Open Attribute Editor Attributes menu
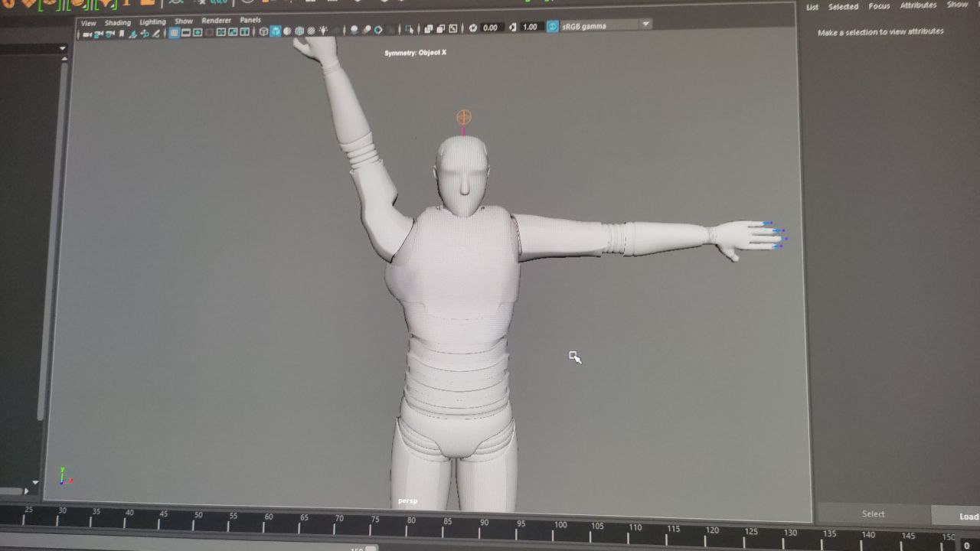 point(918,5)
